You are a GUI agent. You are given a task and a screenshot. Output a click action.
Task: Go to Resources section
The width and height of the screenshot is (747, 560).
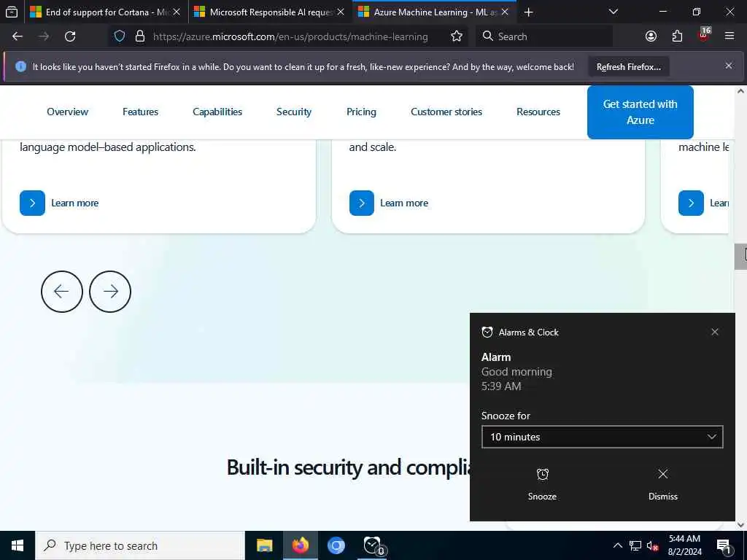pos(538,112)
